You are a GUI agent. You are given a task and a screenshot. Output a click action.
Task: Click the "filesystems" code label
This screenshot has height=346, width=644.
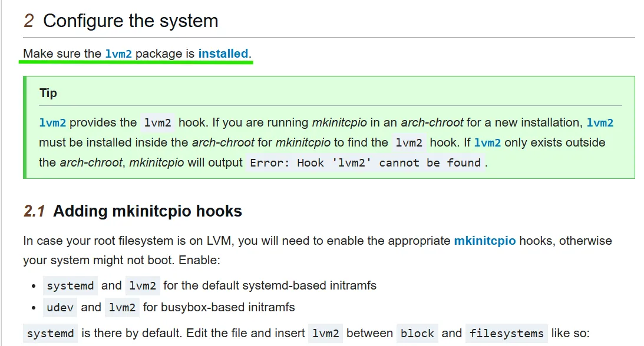[506, 333]
